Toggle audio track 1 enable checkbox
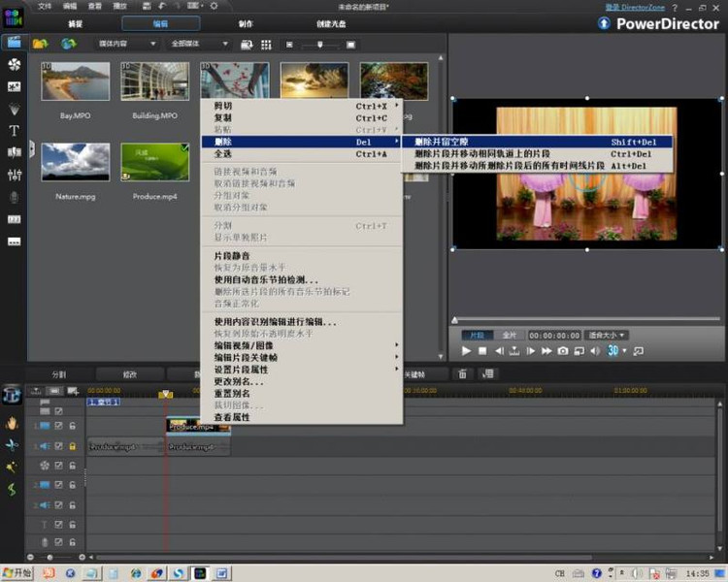Screen dimensions: 728x582 (x=58, y=446)
